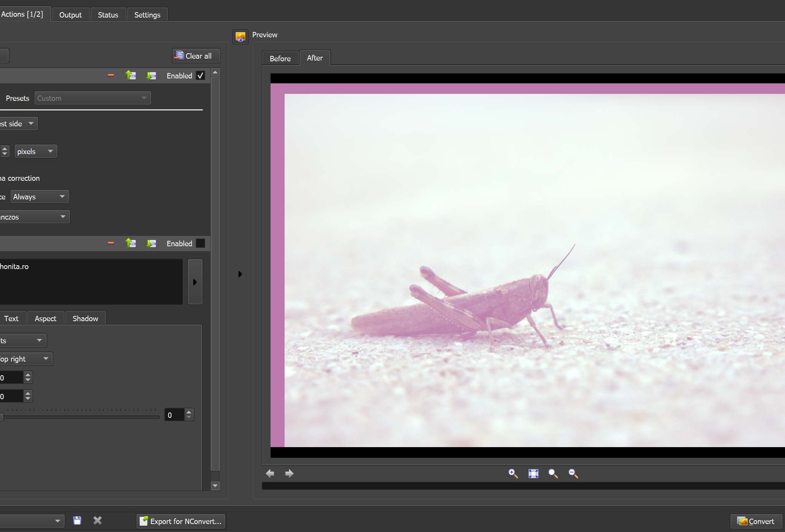Click zoom out magnifier below preview

click(x=573, y=473)
